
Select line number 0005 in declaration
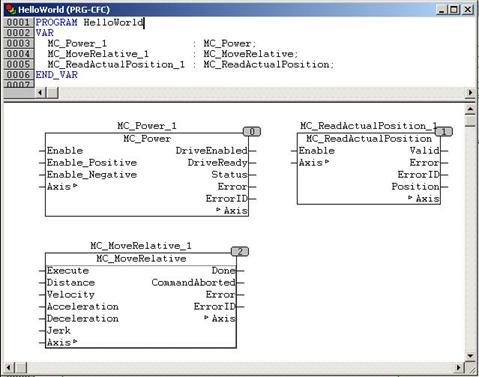[19, 64]
